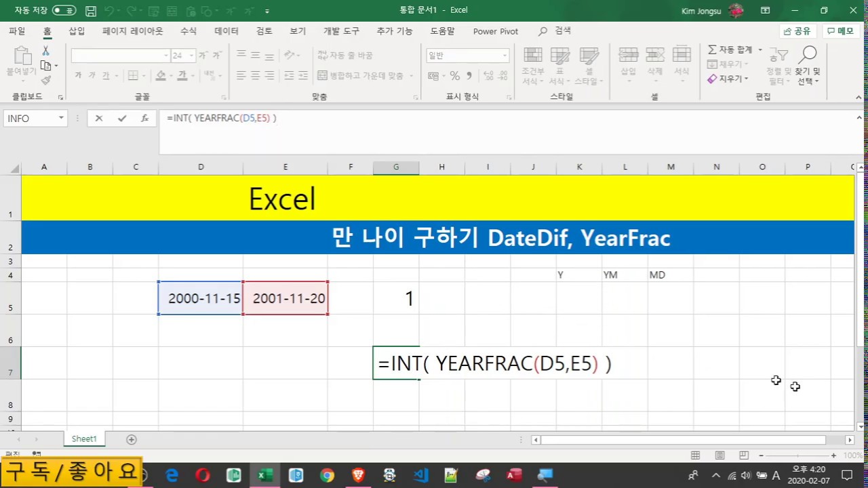Open the 파일 tab
This screenshot has width=868, height=488.
pos(17,31)
